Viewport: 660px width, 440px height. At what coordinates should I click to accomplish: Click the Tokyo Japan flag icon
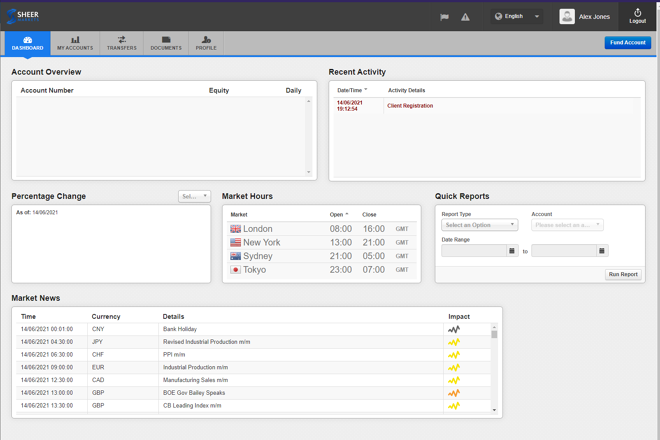[x=236, y=269]
